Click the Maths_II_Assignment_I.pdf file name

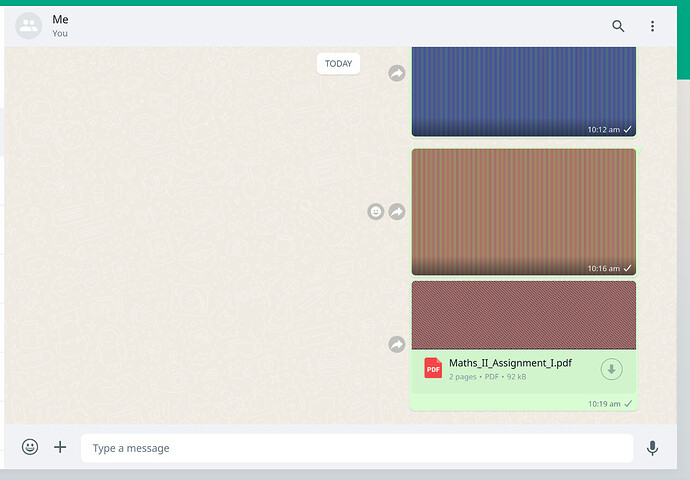pos(510,363)
